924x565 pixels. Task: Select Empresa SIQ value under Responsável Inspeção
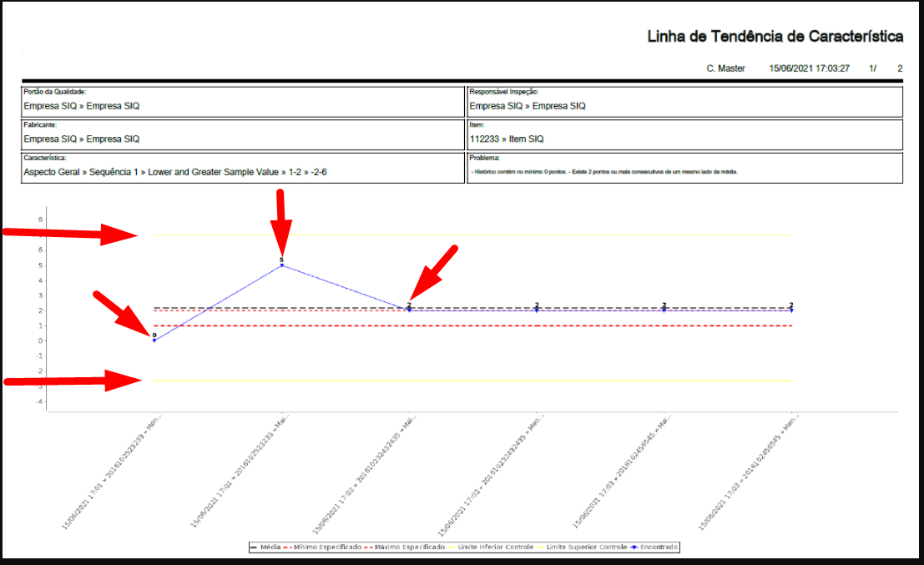[528, 106]
